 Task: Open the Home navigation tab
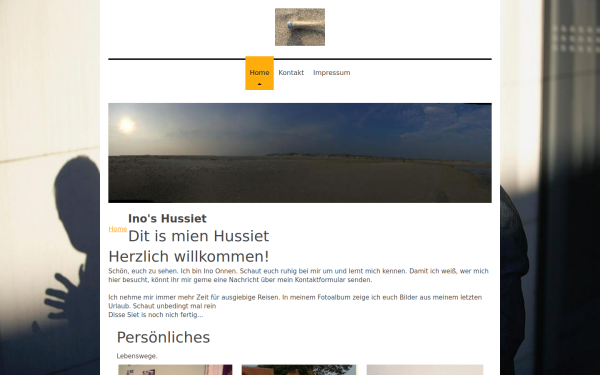[x=259, y=73]
